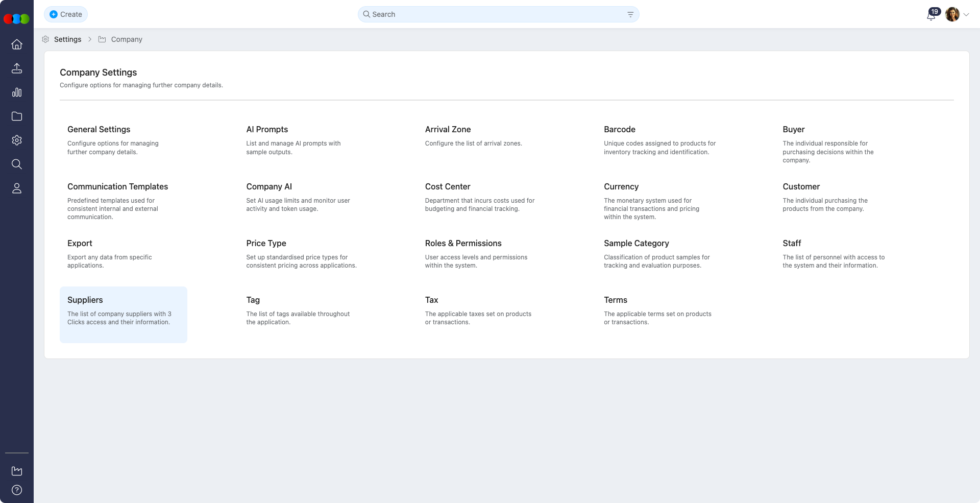Open the notifications bell with 19 badge
The height and width of the screenshot is (503, 980).
pos(931,15)
